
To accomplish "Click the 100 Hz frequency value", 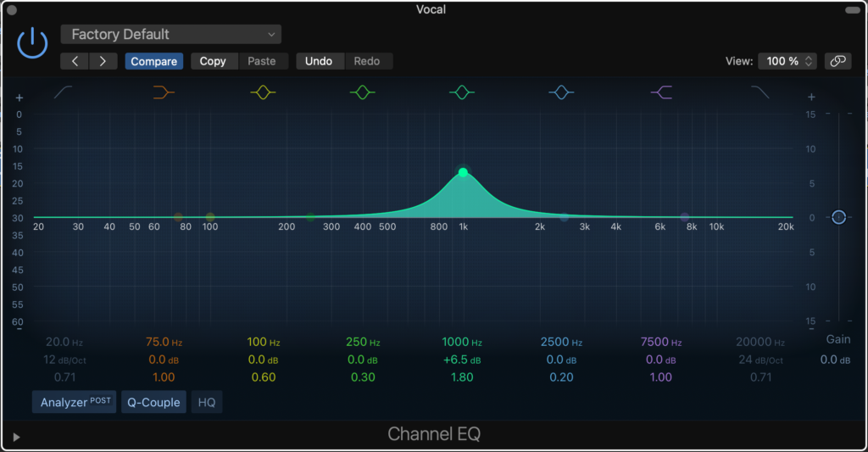I will point(264,342).
